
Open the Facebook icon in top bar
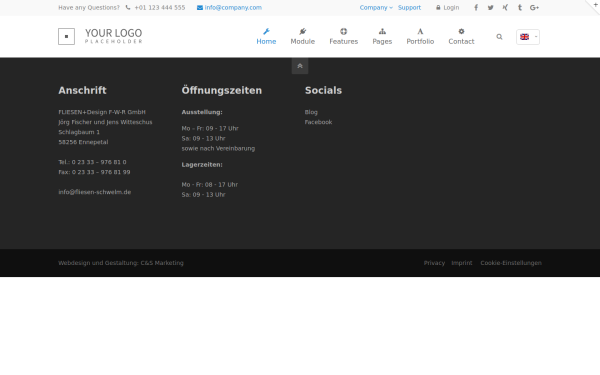tap(476, 8)
